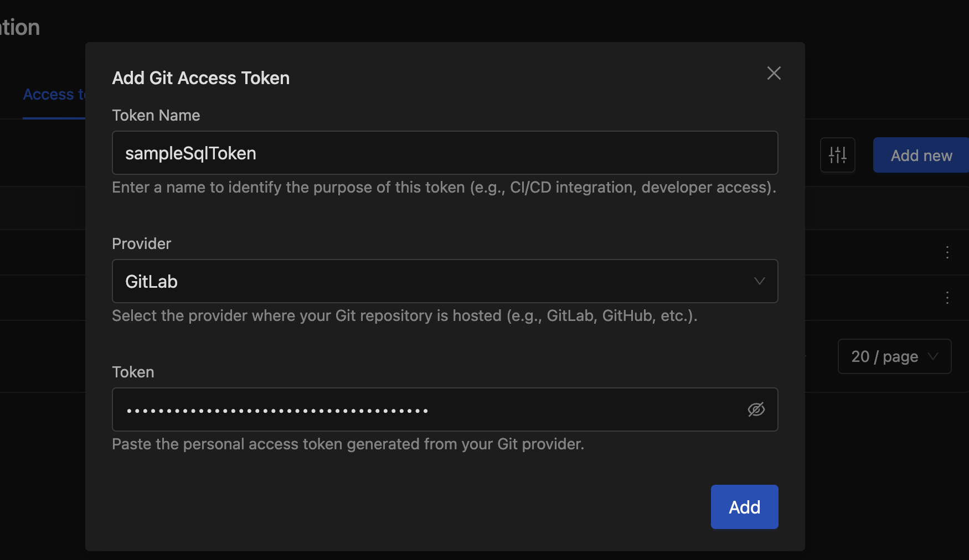
Task: Toggle token visibility eye icon
Action: pos(756,409)
